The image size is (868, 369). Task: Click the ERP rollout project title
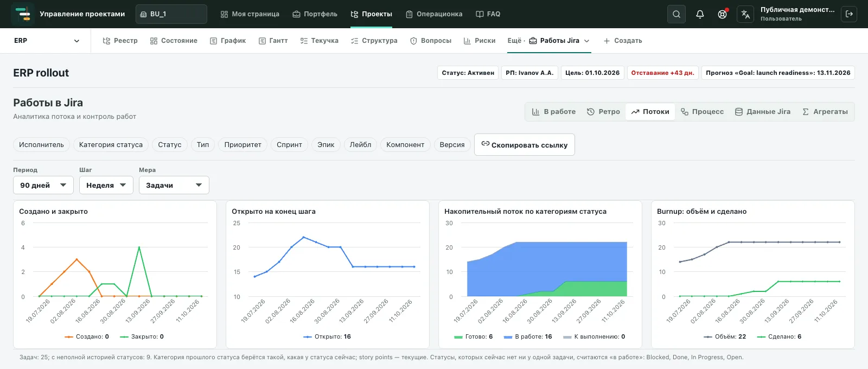[x=41, y=73]
